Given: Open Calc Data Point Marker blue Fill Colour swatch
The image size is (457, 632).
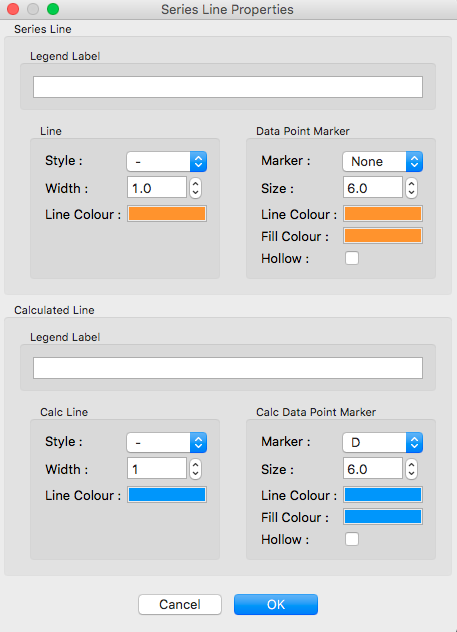Looking at the screenshot, I should click(383, 517).
